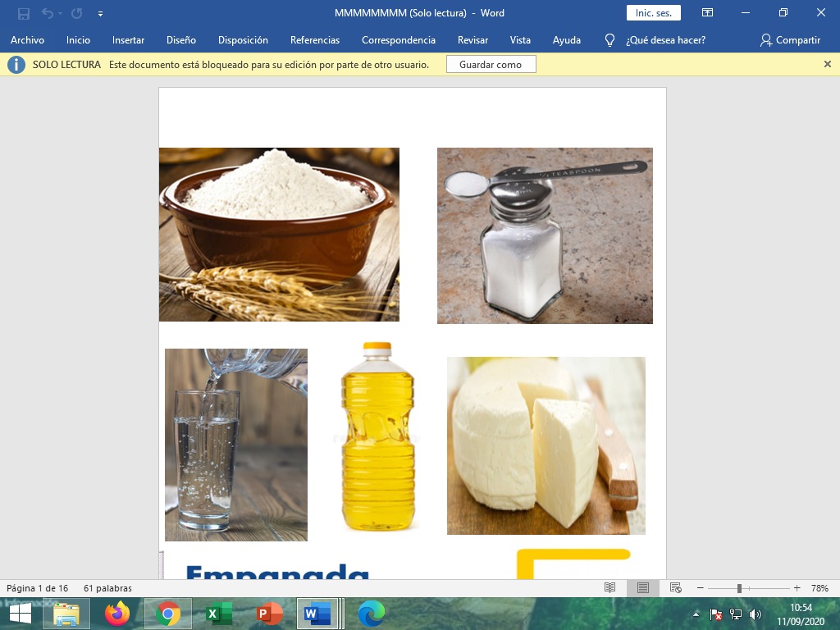Open the Referencias ribbon tab
This screenshot has height=630, width=840.
pyautogui.click(x=314, y=39)
